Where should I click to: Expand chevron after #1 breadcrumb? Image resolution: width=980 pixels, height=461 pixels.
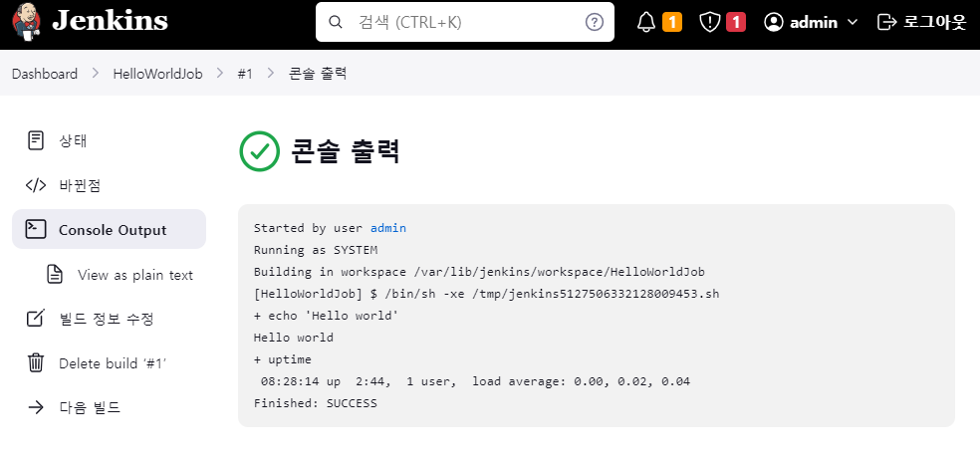tap(271, 73)
